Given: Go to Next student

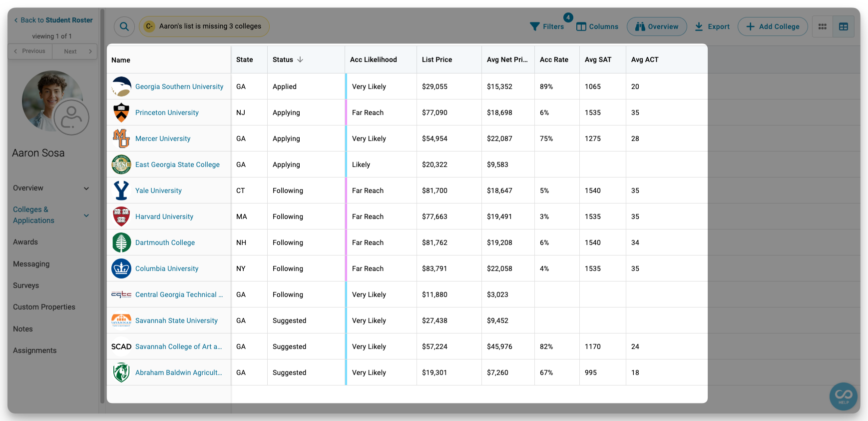Looking at the screenshot, I should coord(75,51).
